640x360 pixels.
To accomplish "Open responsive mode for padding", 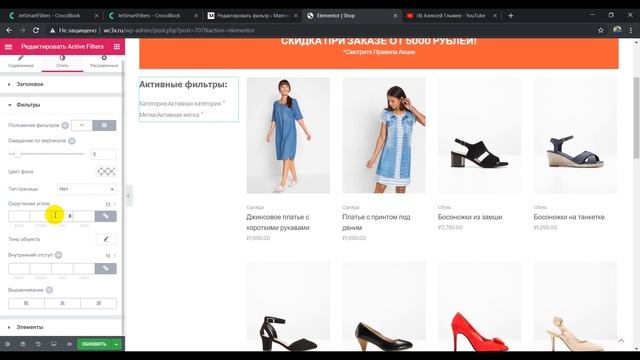I will [x=58, y=255].
